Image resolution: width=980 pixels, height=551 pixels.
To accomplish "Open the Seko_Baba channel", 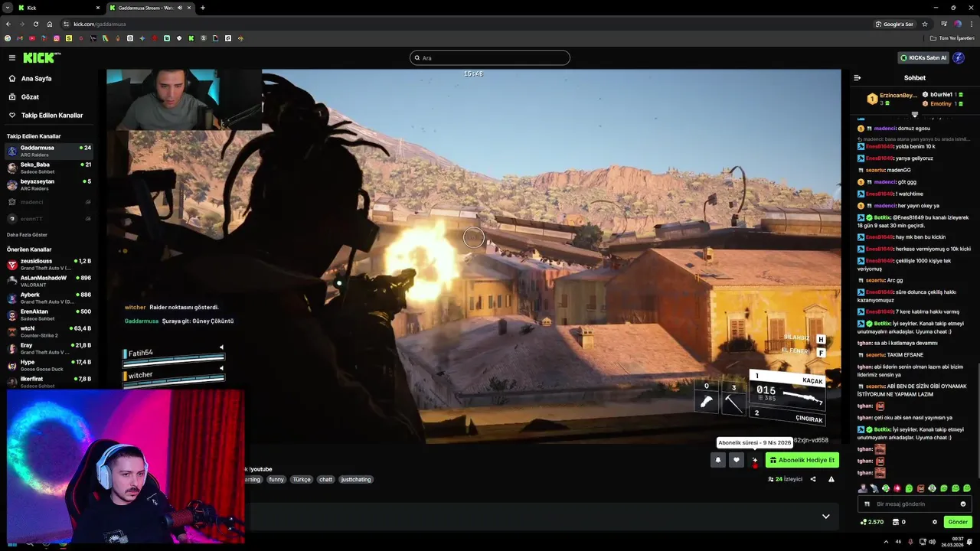I will pyautogui.click(x=49, y=167).
